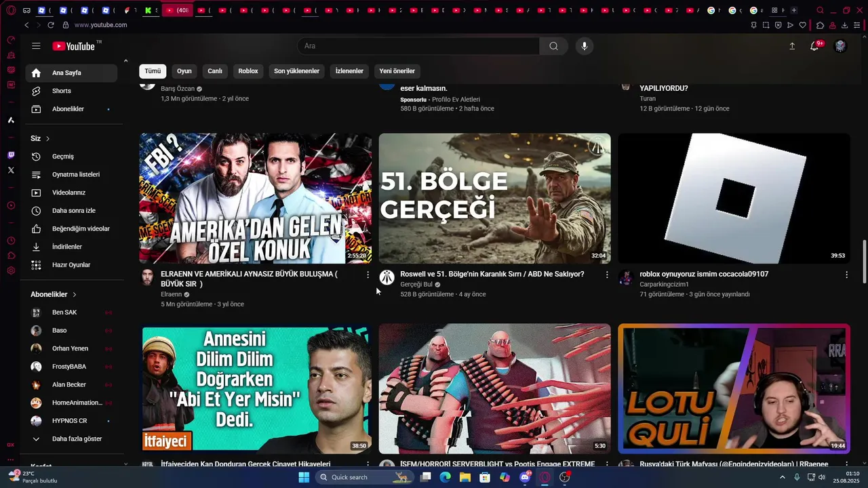This screenshot has width=868, height=488.
Task: Open Opera sidebar history clock
Action: coord(11,241)
